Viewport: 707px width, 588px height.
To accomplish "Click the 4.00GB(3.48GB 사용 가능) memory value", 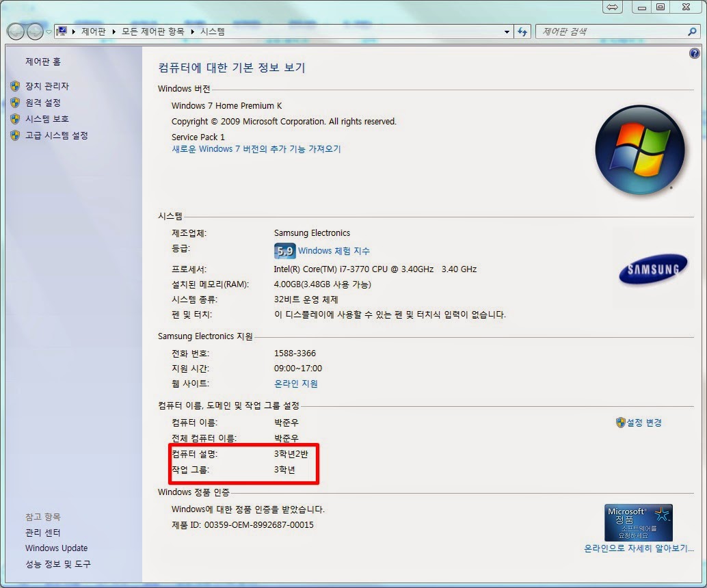I will tap(322, 284).
